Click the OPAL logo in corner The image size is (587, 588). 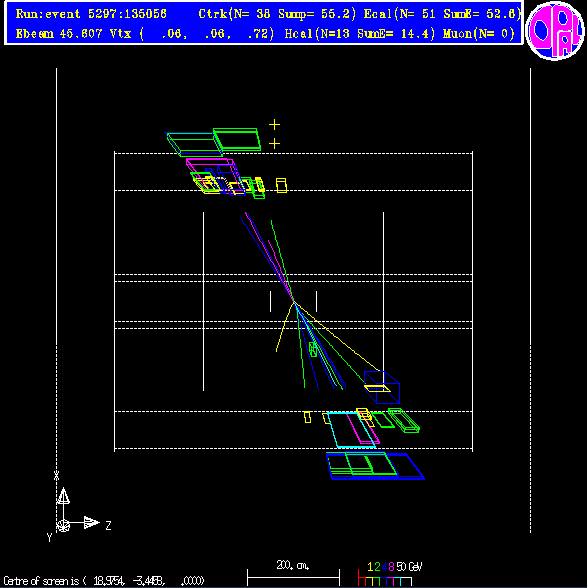[555, 30]
